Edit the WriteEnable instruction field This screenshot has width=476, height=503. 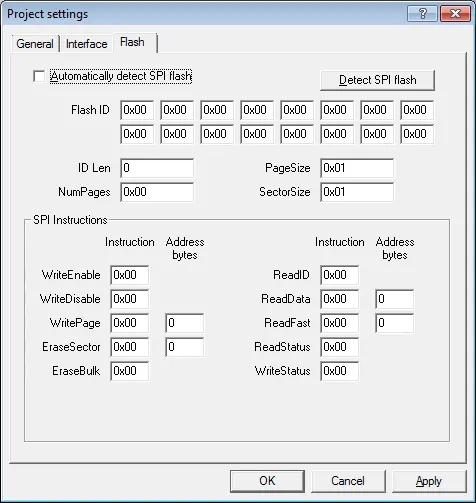click(x=130, y=275)
